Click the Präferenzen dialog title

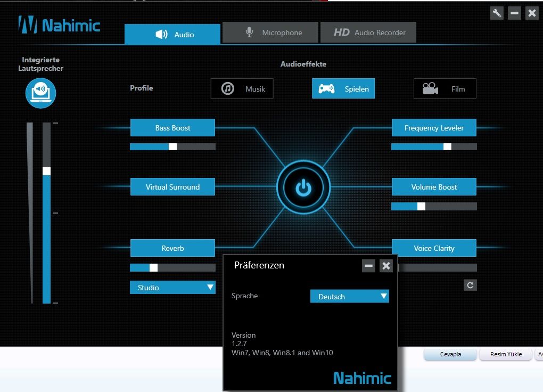[x=259, y=265]
